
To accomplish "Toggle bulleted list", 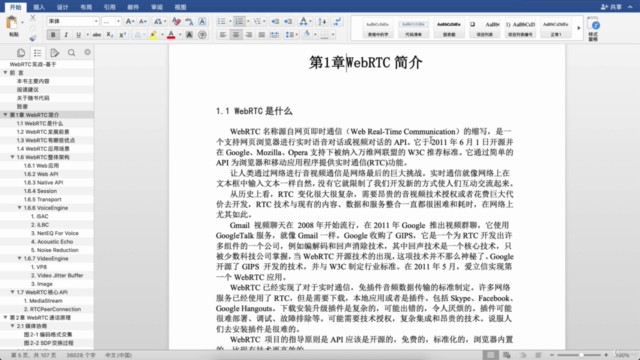I will coord(222,21).
